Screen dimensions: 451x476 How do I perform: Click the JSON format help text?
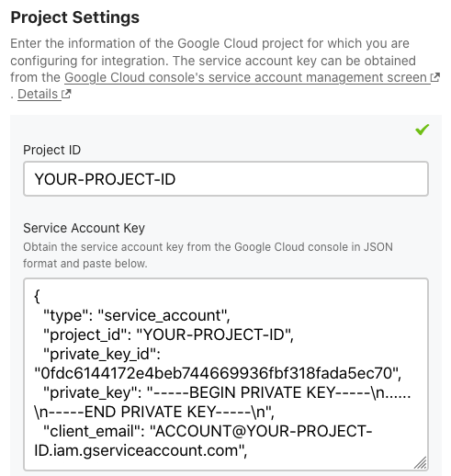208,255
